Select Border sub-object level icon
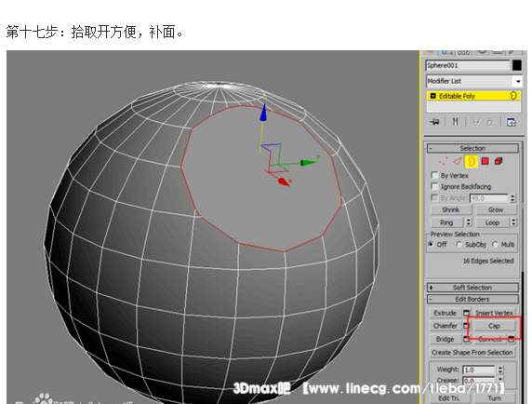Image resolution: width=532 pixels, height=404 pixels. (472, 161)
